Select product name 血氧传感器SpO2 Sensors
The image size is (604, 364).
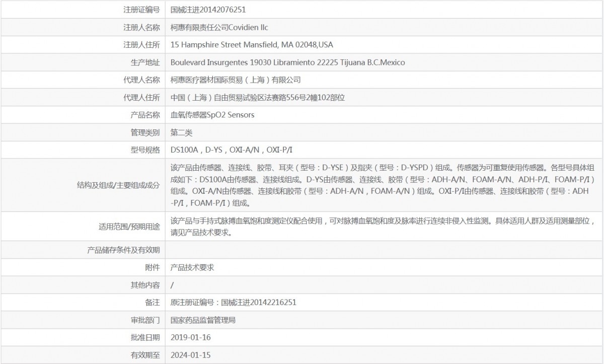[212, 115]
